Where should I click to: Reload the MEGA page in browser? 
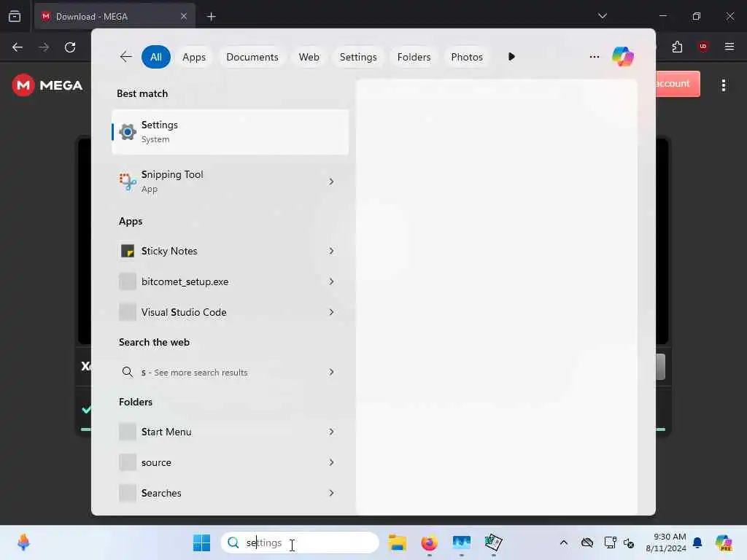pyautogui.click(x=70, y=47)
